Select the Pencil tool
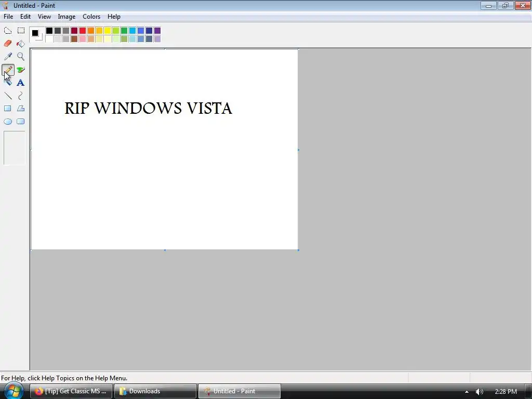This screenshot has height=399, width=532. click(8, 70)
